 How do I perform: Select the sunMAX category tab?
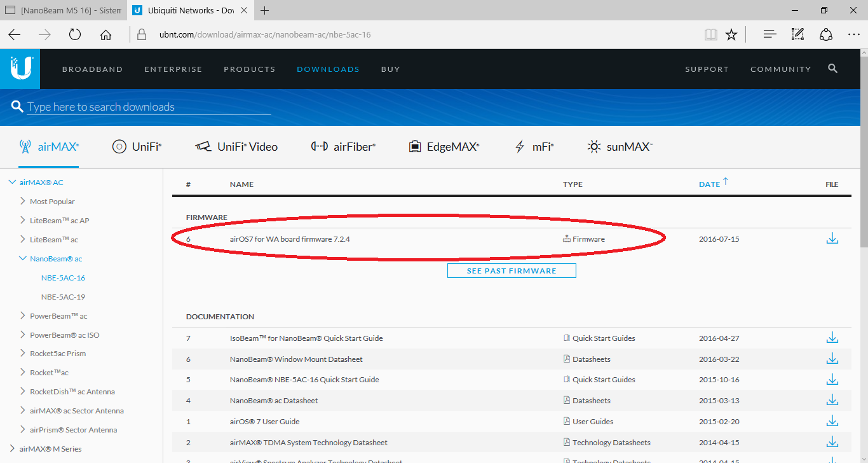pos(620,147)
